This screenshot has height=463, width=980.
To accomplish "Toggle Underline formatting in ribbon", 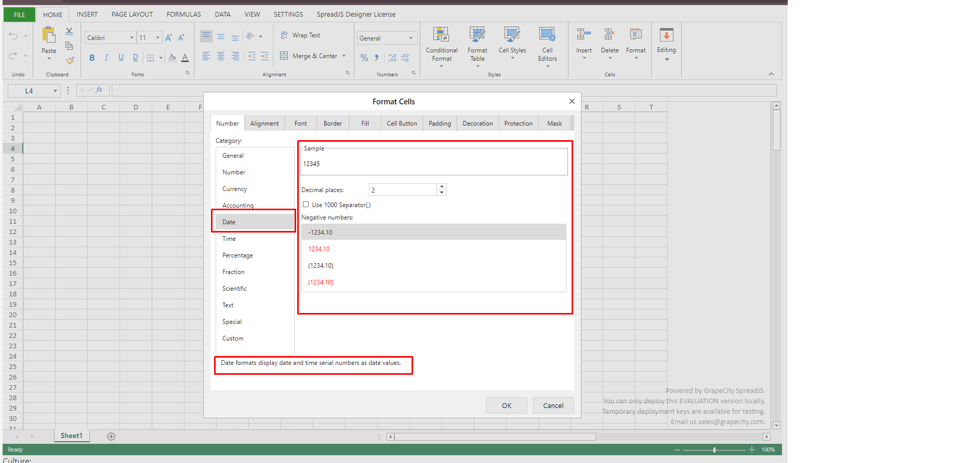I will pos(121,58).
